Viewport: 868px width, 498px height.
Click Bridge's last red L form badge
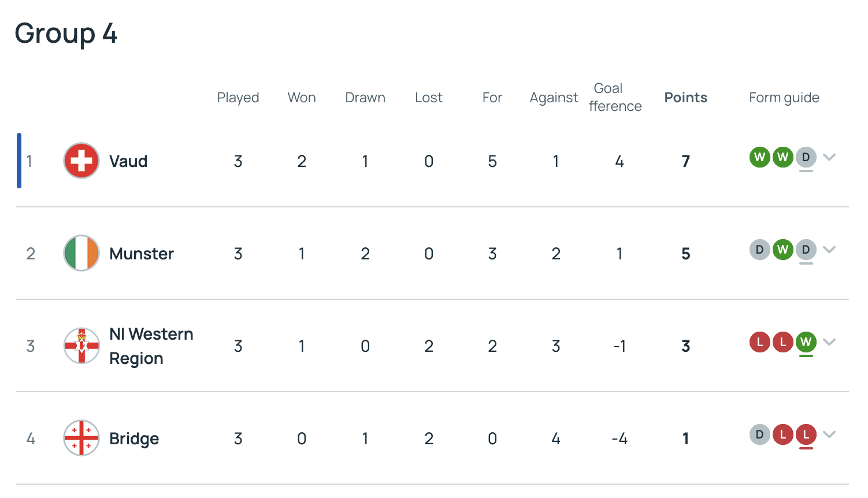(806, 434)
